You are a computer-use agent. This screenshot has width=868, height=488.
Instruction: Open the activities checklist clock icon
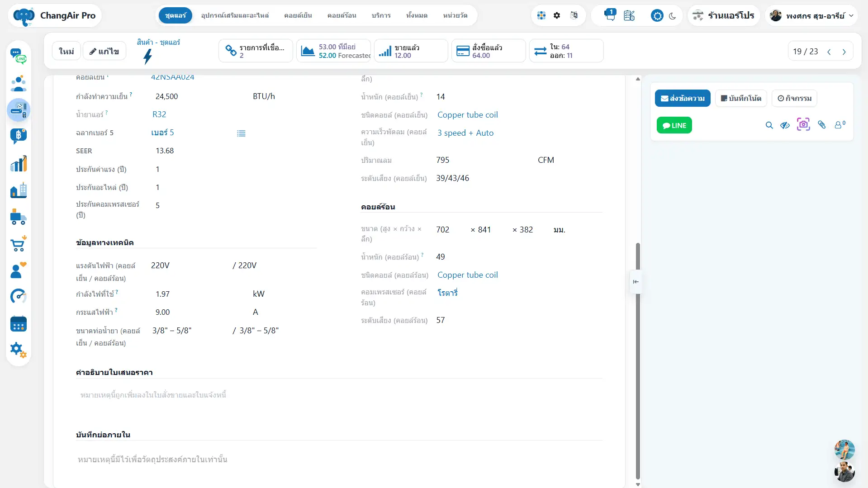point(629,15)
